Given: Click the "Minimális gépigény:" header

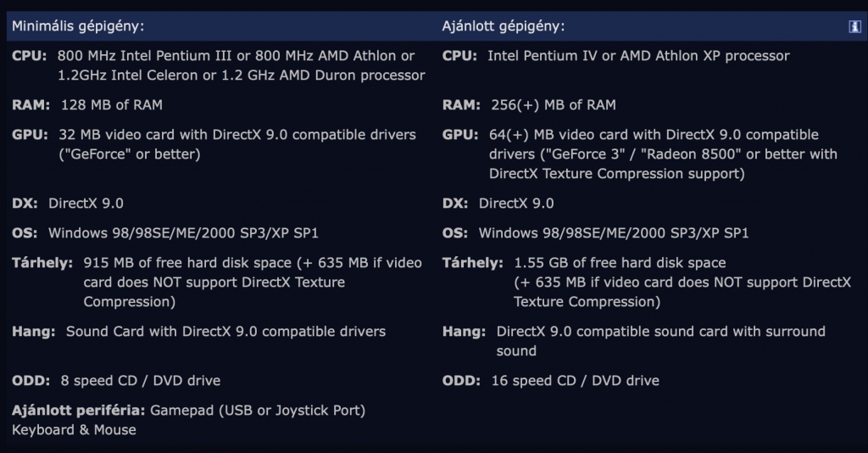Looking at the screenshot, I should [78, 26].
